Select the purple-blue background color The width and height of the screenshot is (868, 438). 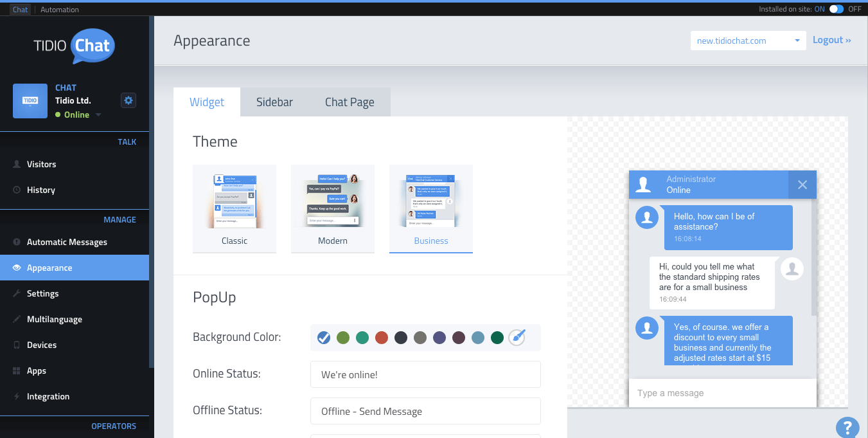point(439,338)
